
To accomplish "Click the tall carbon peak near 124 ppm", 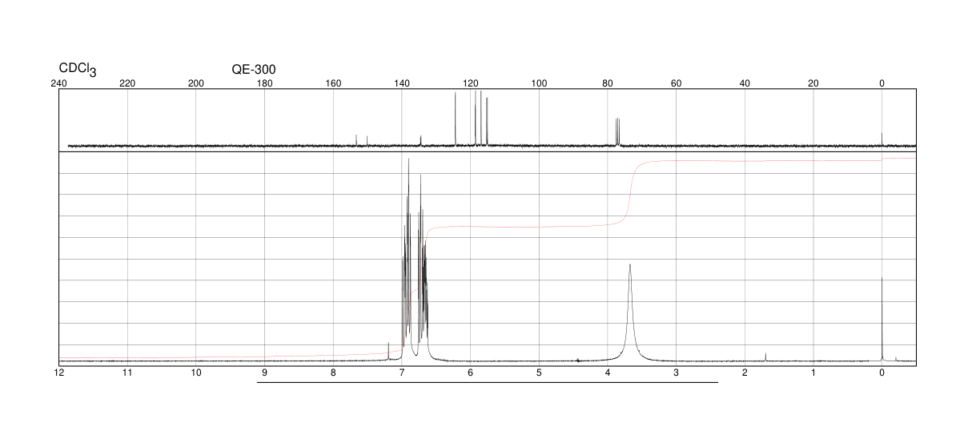I will (x=456, y=119).
